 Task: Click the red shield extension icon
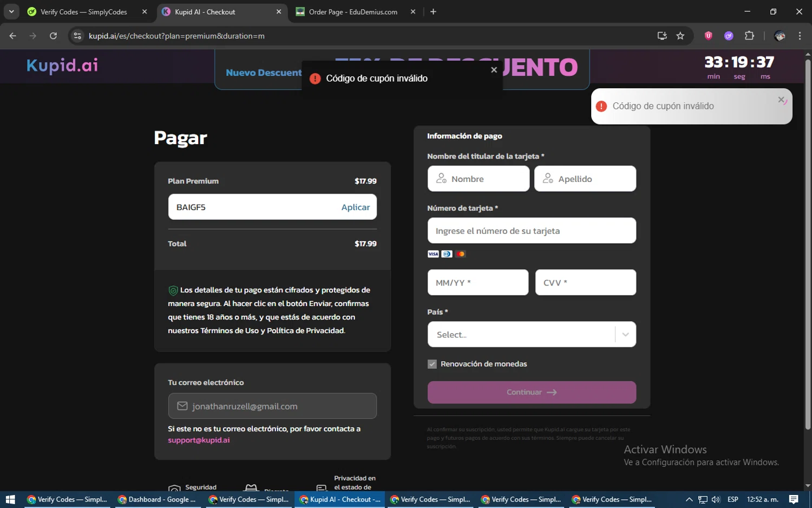click(x=709, y=36)
